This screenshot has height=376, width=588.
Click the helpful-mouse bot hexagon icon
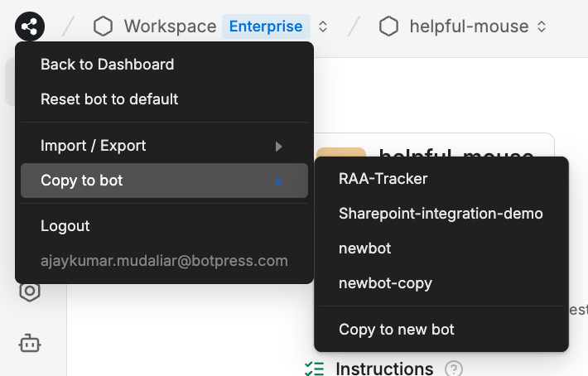tap(388, 27)
